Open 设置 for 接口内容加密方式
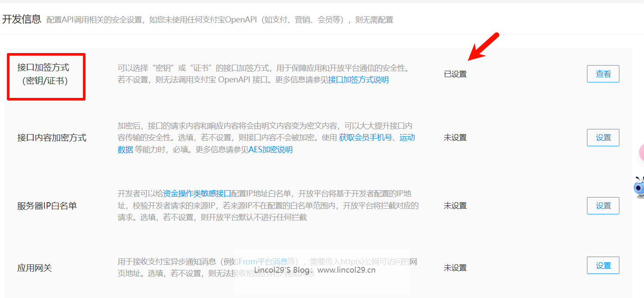644x298 pixels. point(603,138)
